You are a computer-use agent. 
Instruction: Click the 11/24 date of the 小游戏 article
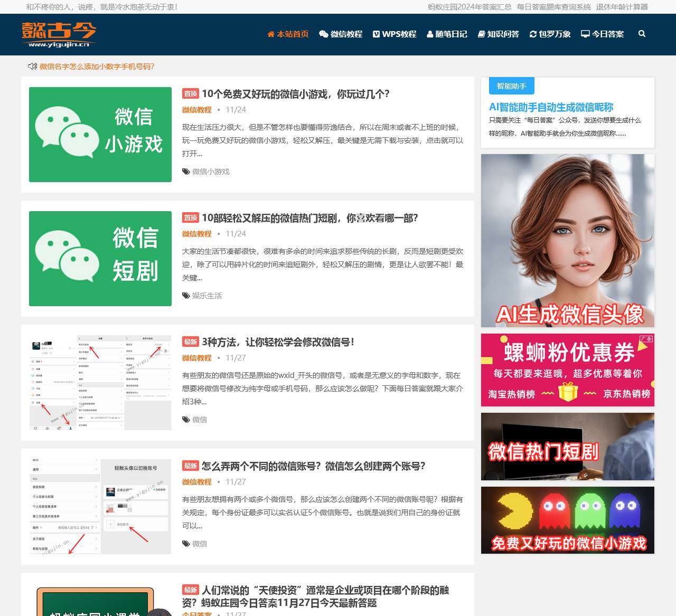[236, 110]
